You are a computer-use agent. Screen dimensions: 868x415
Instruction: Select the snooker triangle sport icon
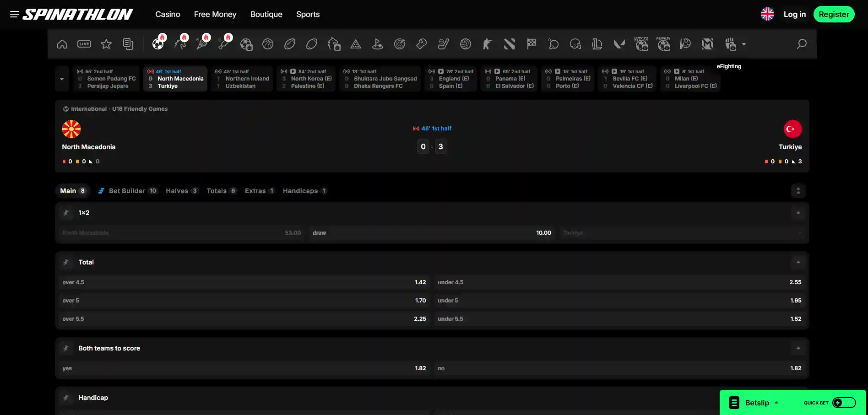pos(356,44)
